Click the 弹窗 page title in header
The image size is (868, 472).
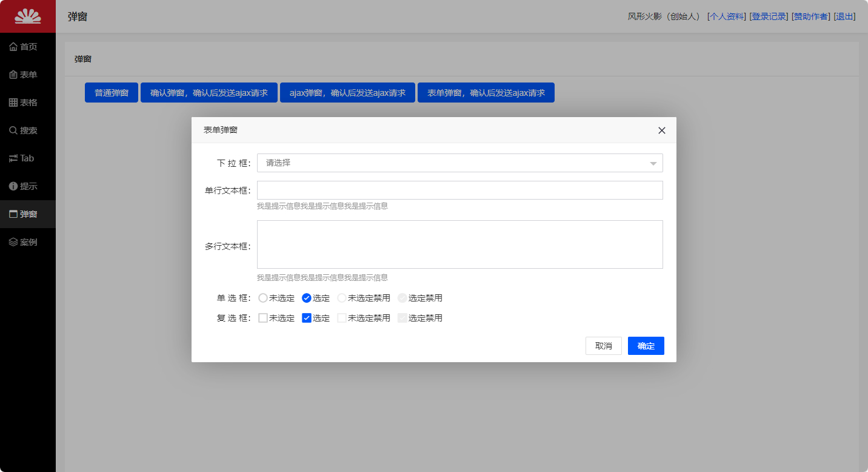[78, 16]
